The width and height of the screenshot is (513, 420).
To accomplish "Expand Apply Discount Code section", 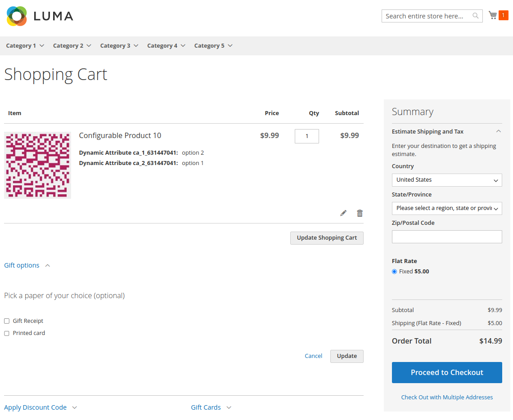I will [40, 407].
